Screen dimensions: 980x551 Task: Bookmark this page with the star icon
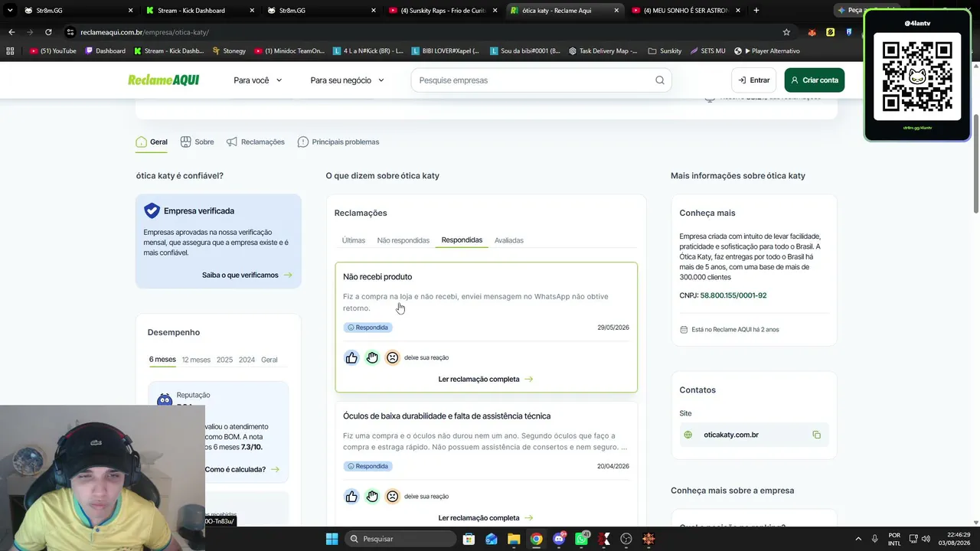pyautogui.click(x=786, y=32)
